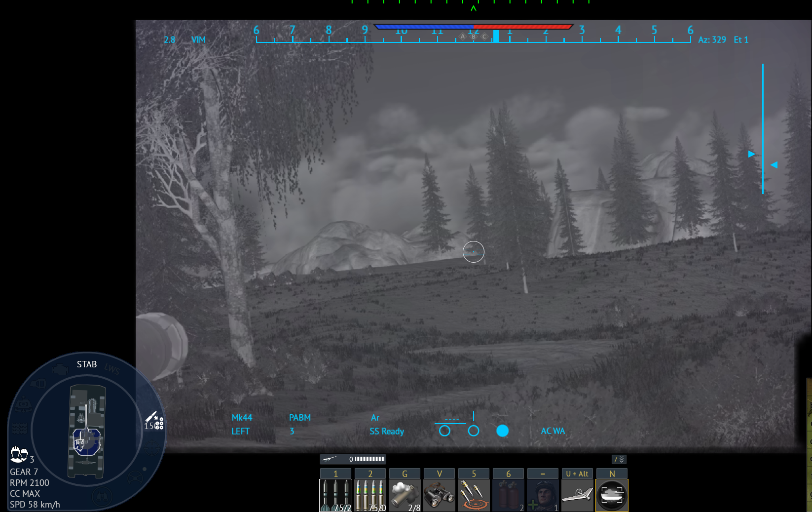The height and width of the screenshot is (512, 812).
Task: Select the first ammunition belt in slot 1
Action: (x=335, y=495)
